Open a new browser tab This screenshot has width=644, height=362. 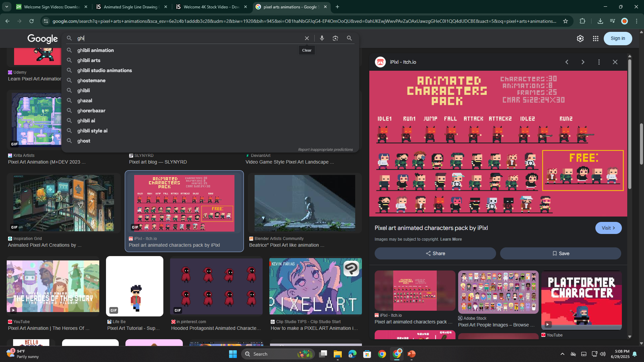pos(337,7)
